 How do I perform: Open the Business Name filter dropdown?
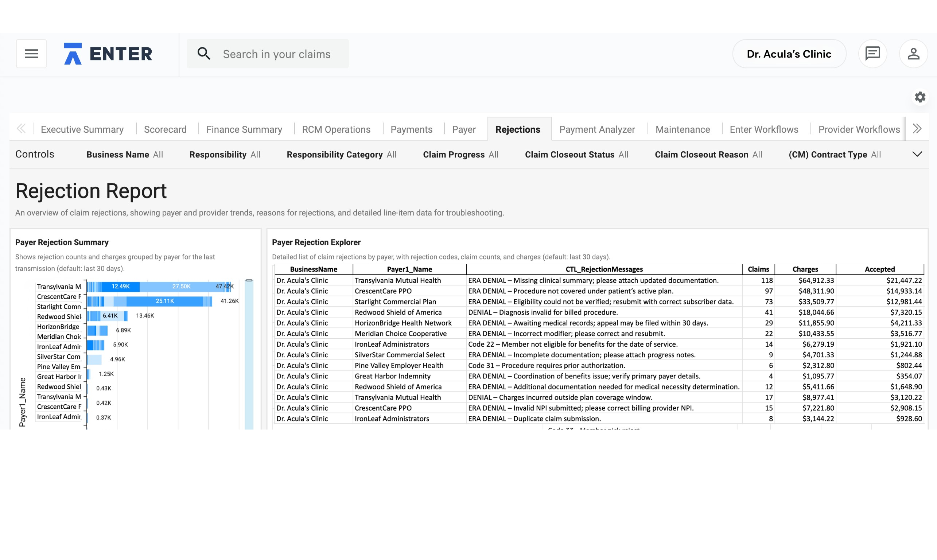pos(125,155)
